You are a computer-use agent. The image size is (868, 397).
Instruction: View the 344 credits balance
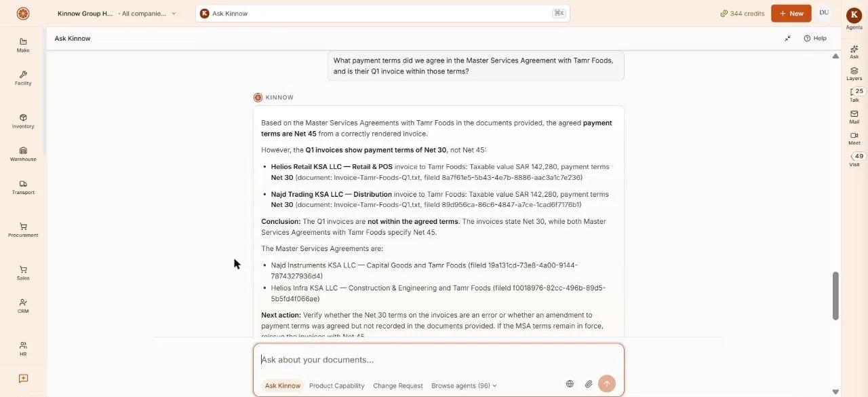click(743, 14)
